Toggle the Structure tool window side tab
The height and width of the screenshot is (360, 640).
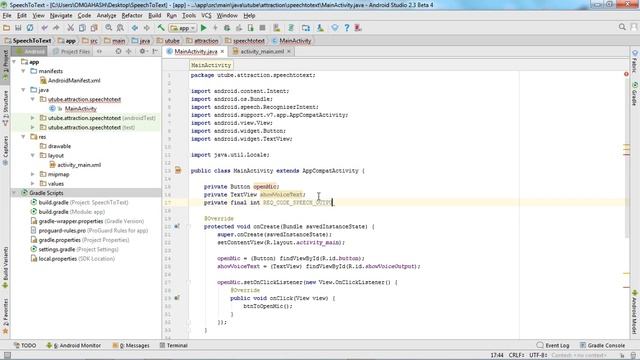click(5, 108)
